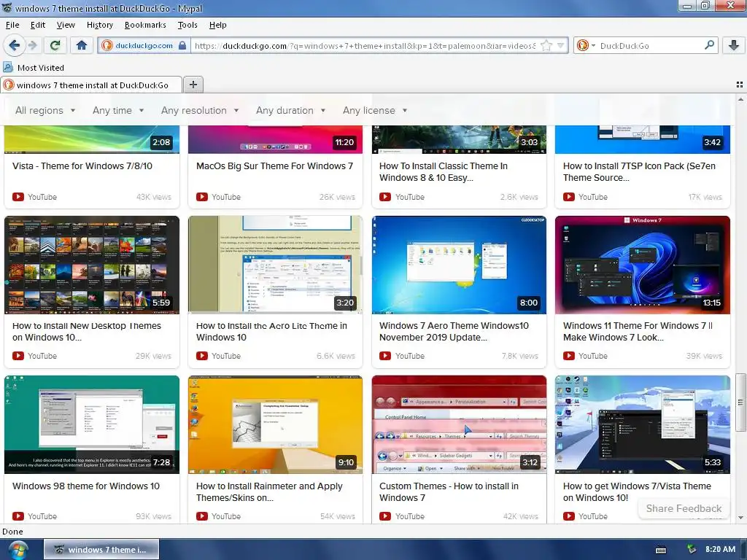Click YouTube icon under Windows 11 Theme video

click(568, 356)
